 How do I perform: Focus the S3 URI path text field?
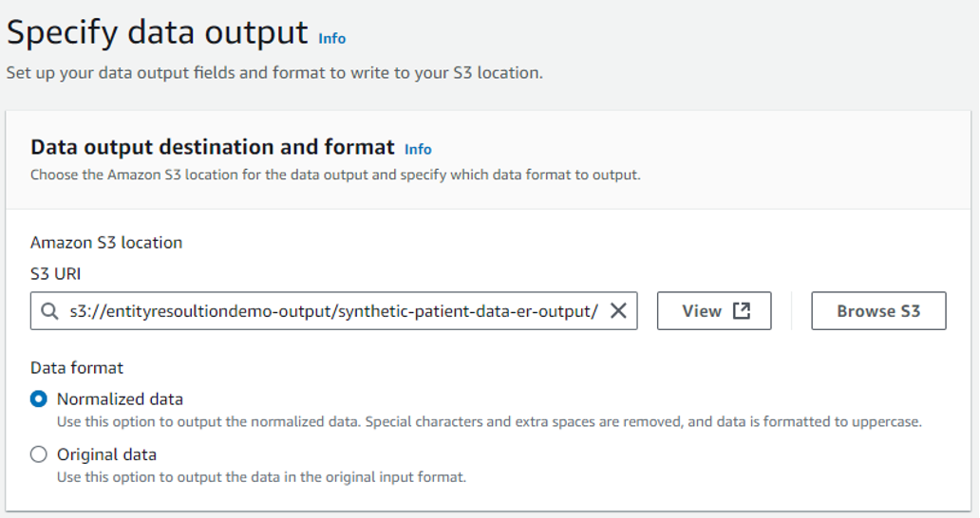pyautogui.click(x=332, y=311)
